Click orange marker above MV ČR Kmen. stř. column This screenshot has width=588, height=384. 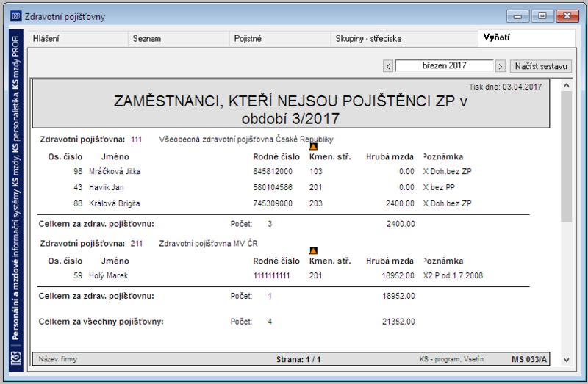(x=314, y=250)
